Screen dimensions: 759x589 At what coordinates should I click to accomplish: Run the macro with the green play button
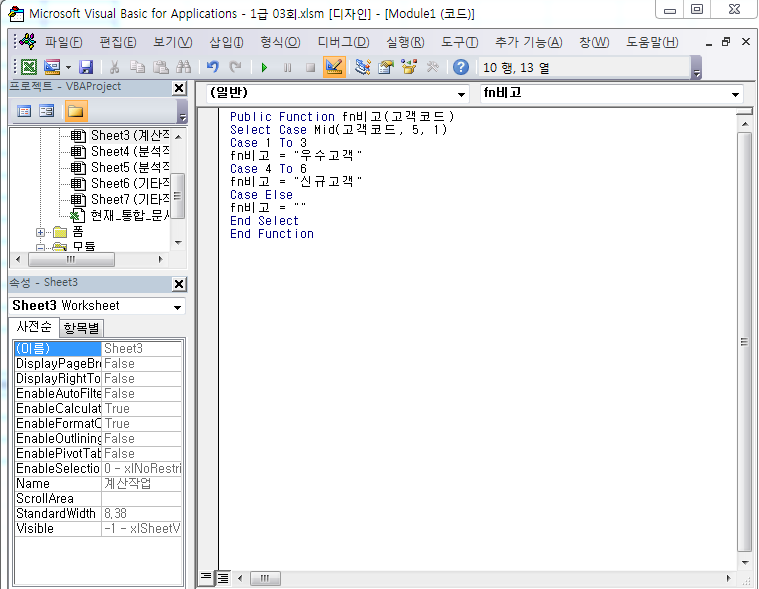pyautogui.click(x=264, y=67)
